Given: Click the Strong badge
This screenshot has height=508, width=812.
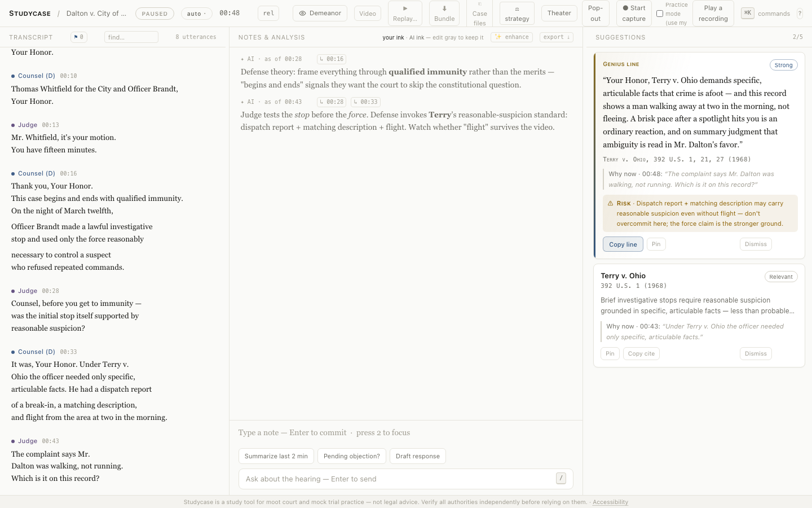Looking at the screenshot, I should (x=783, y=65).
